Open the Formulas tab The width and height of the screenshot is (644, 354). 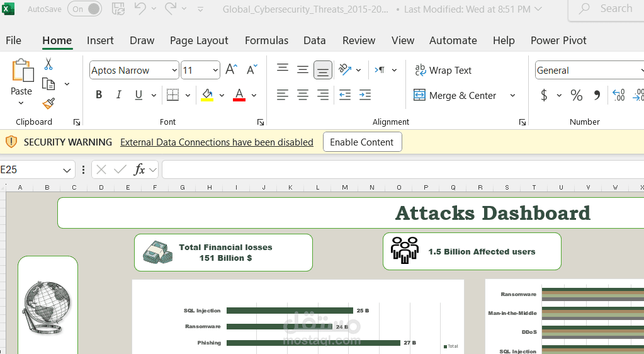tap(266, 40)
